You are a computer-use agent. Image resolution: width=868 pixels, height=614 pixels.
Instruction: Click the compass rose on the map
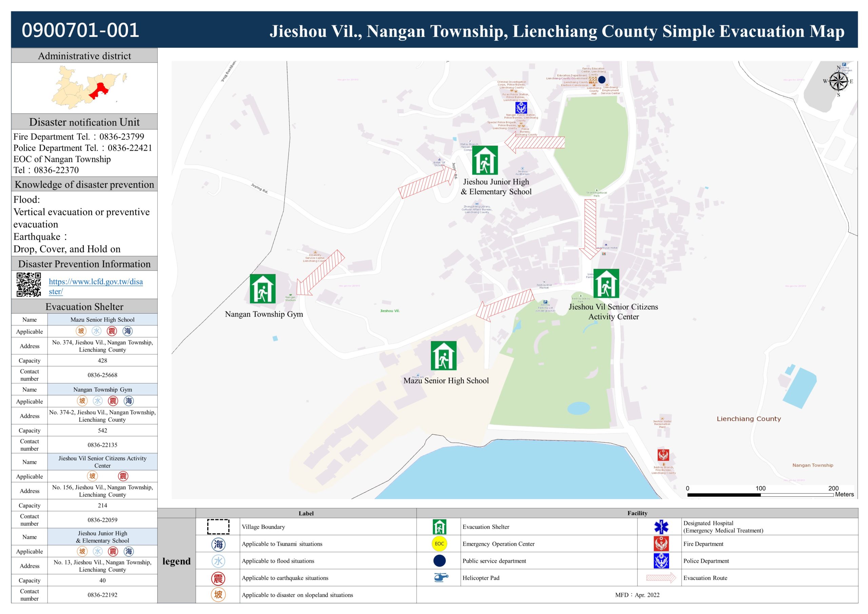(838, 81)
